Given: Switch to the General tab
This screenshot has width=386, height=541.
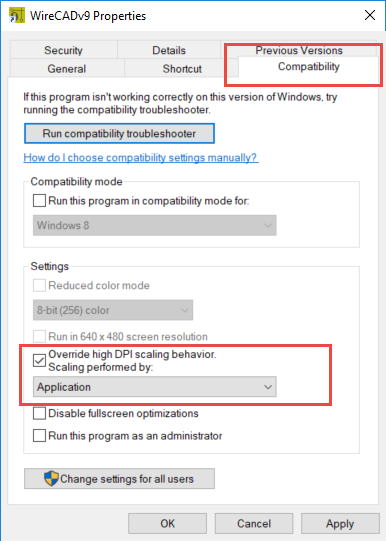Looking at the screenshot, I should pyautogui.click(x=67, y=68).
